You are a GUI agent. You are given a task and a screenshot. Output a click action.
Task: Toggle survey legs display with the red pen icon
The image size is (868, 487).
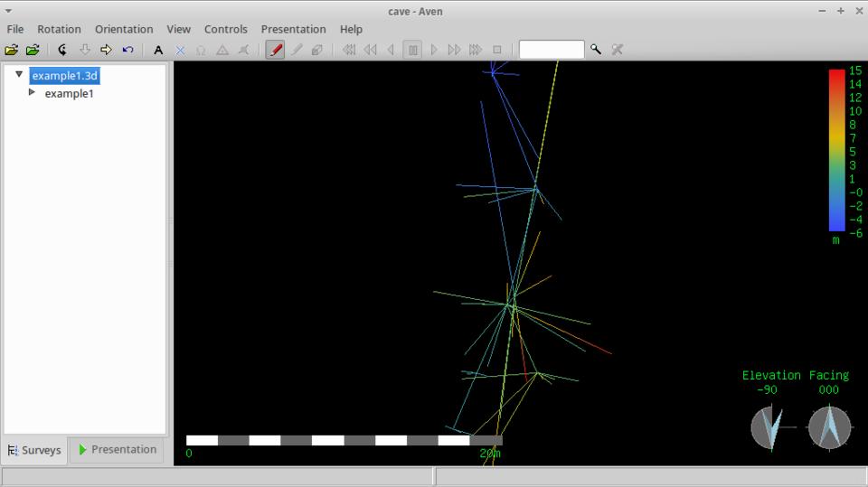[x=276, y=50]
